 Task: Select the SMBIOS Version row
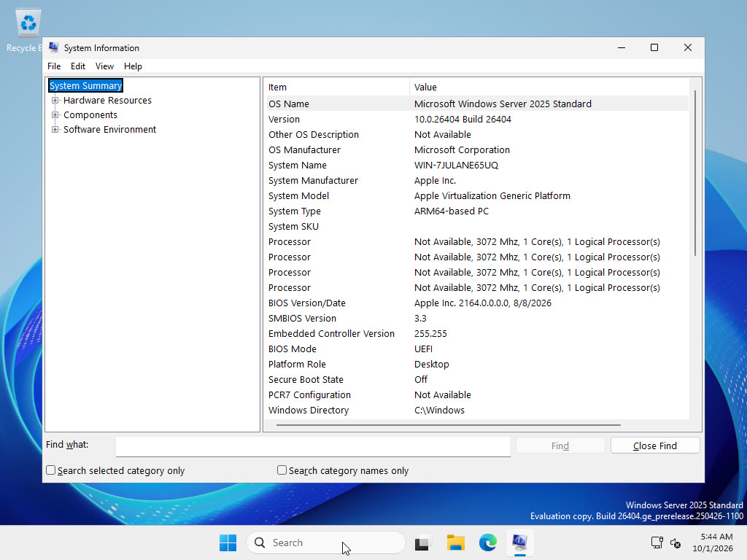tap(477, 318)
